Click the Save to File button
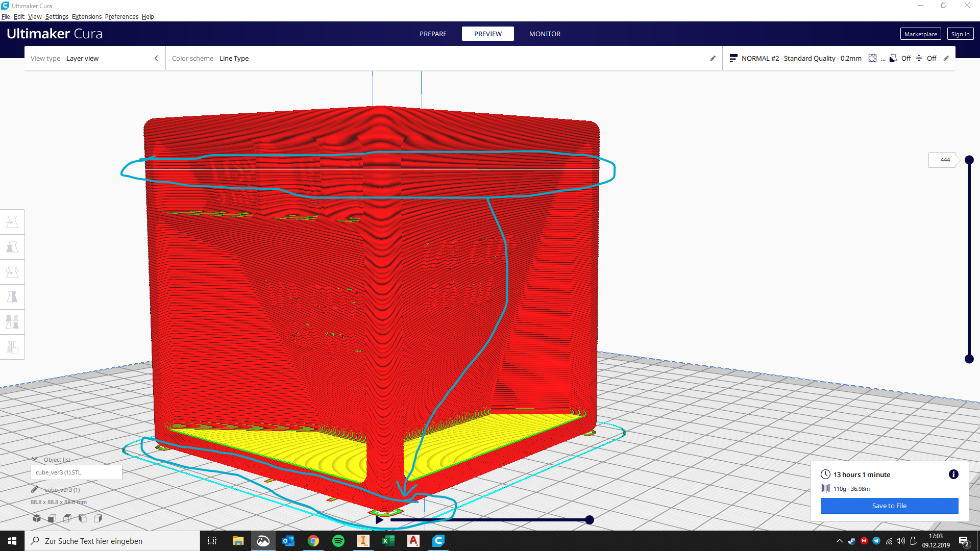 [x=889, y=506]
